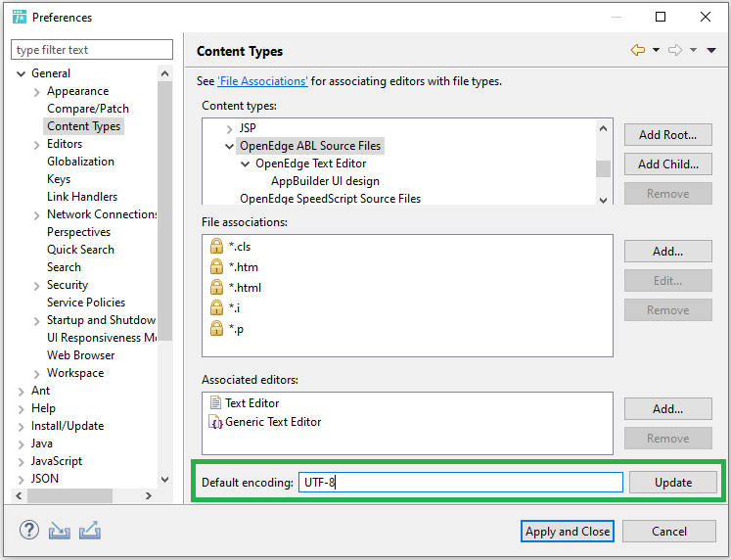Select Content Types in preferences tree
The height and width of the screenshot is (560, 731).
point(83,126)
